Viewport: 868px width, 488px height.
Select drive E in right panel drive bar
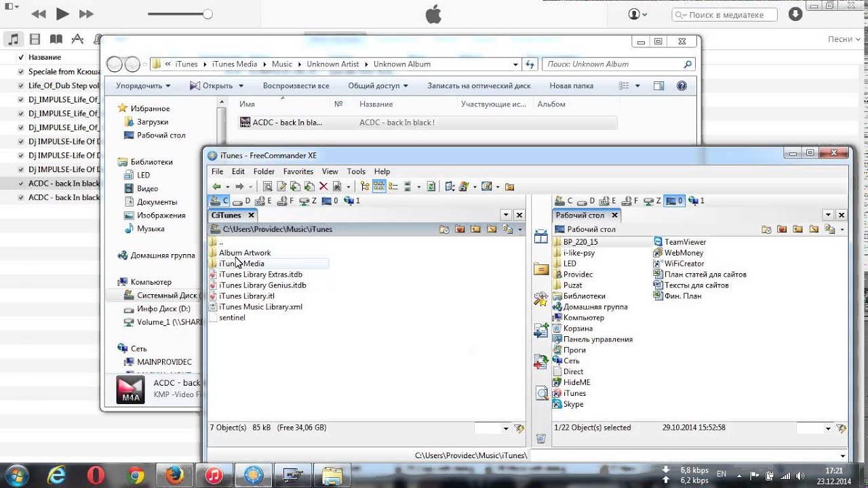pos(608,201)
